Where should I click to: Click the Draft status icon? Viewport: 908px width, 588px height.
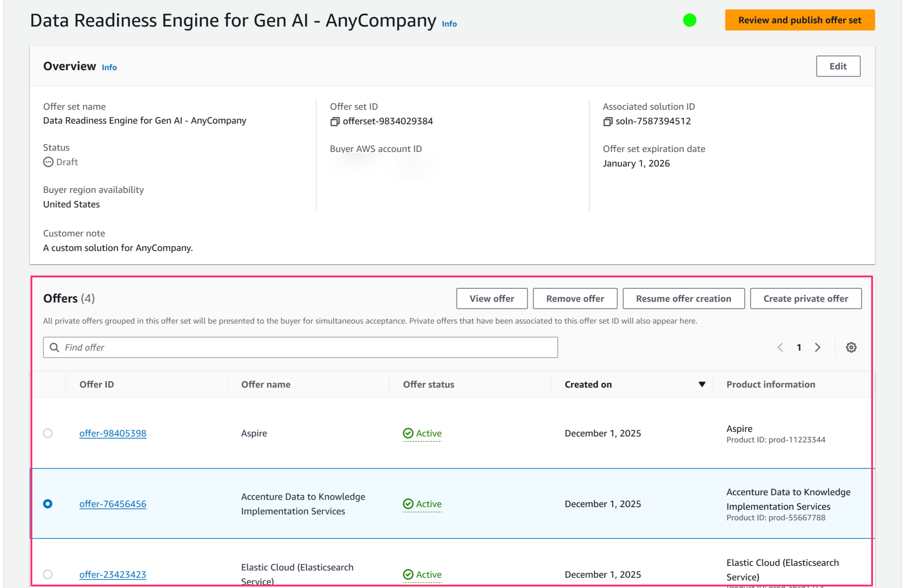[x=48, y=162]
